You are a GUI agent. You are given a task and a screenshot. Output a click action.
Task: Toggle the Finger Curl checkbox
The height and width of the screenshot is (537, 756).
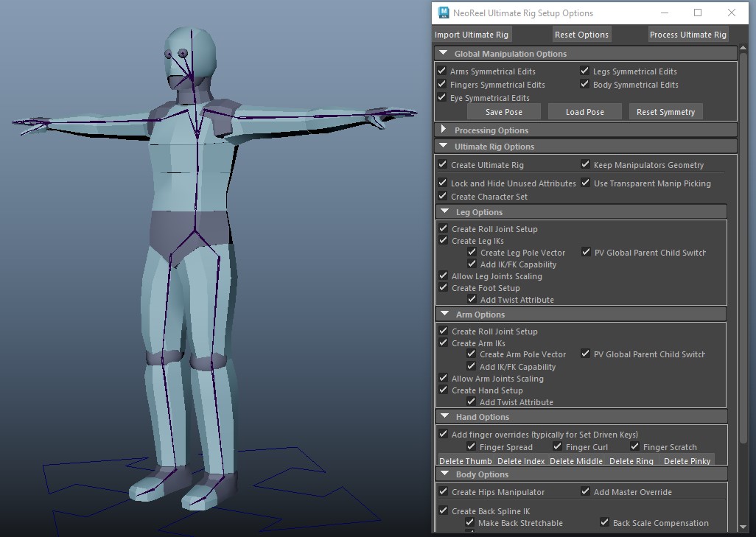coord(557,447)
